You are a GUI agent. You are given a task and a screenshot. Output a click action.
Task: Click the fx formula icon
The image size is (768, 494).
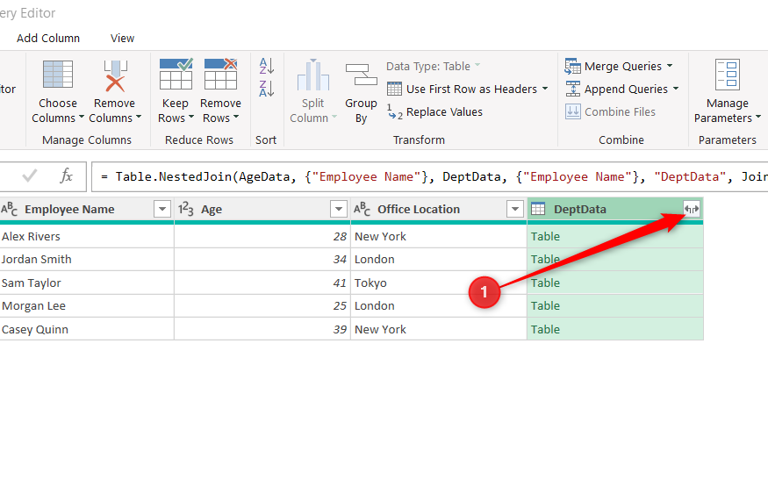66,176
